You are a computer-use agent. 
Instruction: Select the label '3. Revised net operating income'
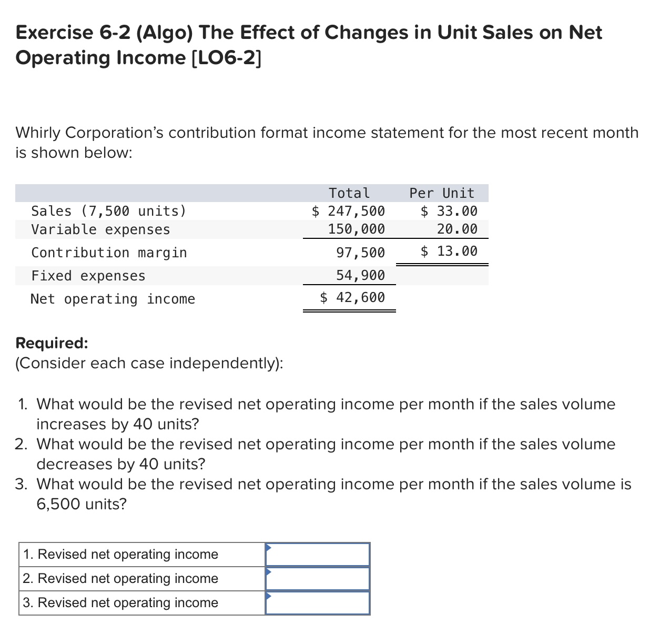coord(120,602)
